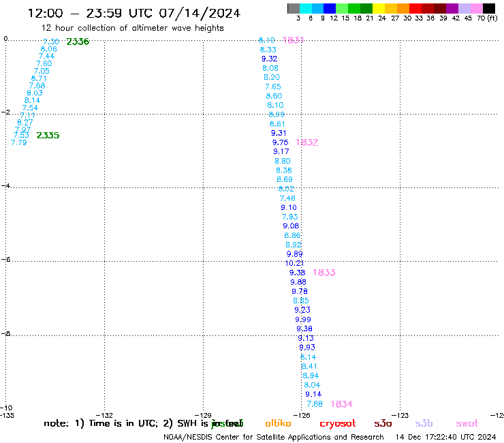Click the orange swatch in the color scale
The image size is (504, 443).
tap(403, 8)
